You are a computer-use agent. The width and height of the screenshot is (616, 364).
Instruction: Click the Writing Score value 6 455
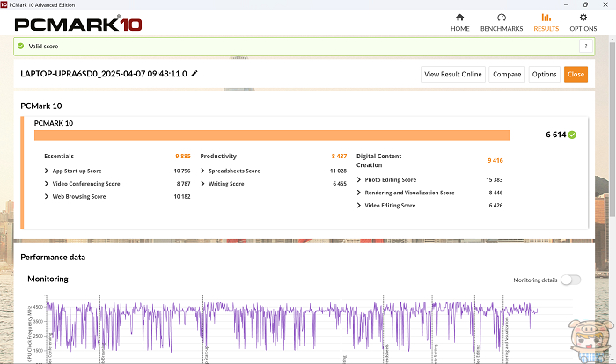pos(340,184)
